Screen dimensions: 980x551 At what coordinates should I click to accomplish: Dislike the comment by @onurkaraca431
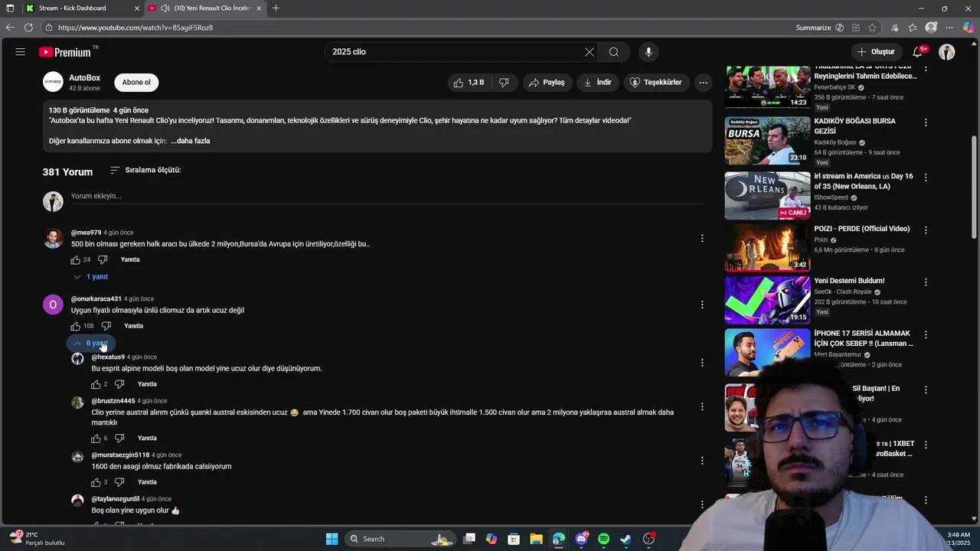click(106, 326)
